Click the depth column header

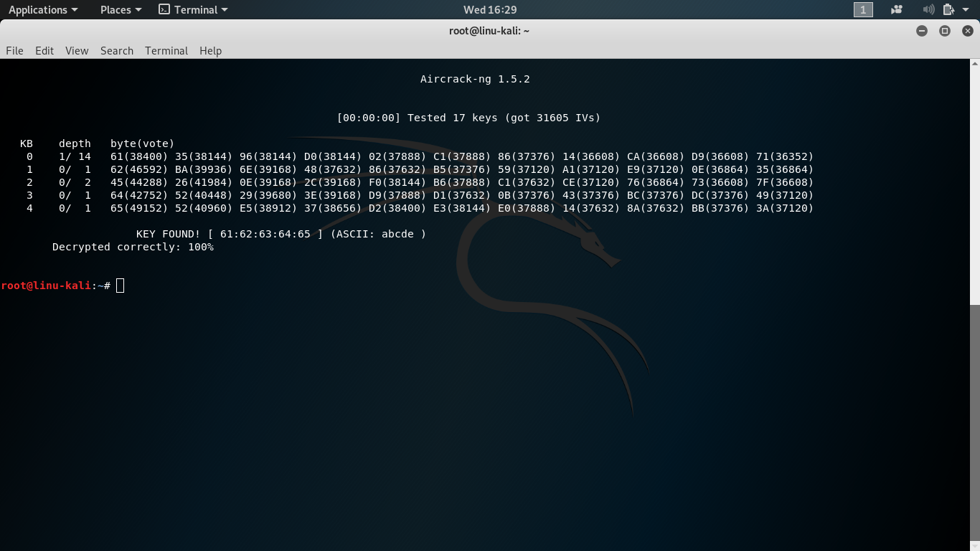tap(75, 143)
